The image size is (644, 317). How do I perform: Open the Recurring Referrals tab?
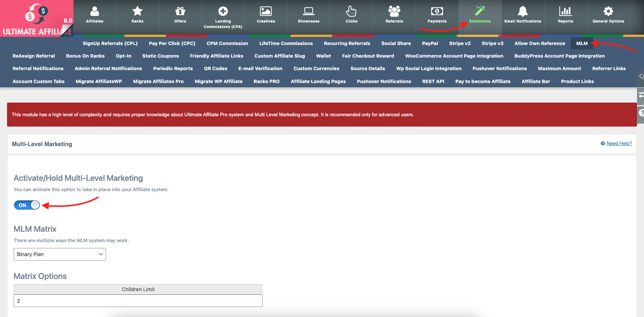(347, 44)
